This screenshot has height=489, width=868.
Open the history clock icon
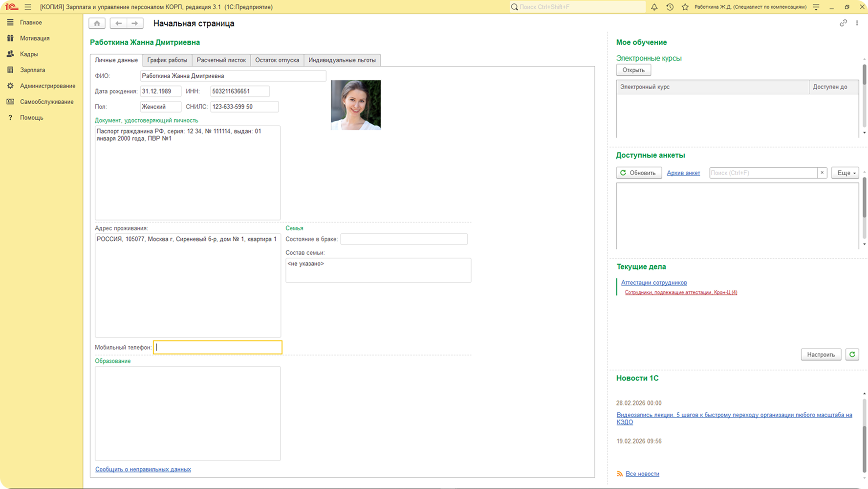click(670, 7)
